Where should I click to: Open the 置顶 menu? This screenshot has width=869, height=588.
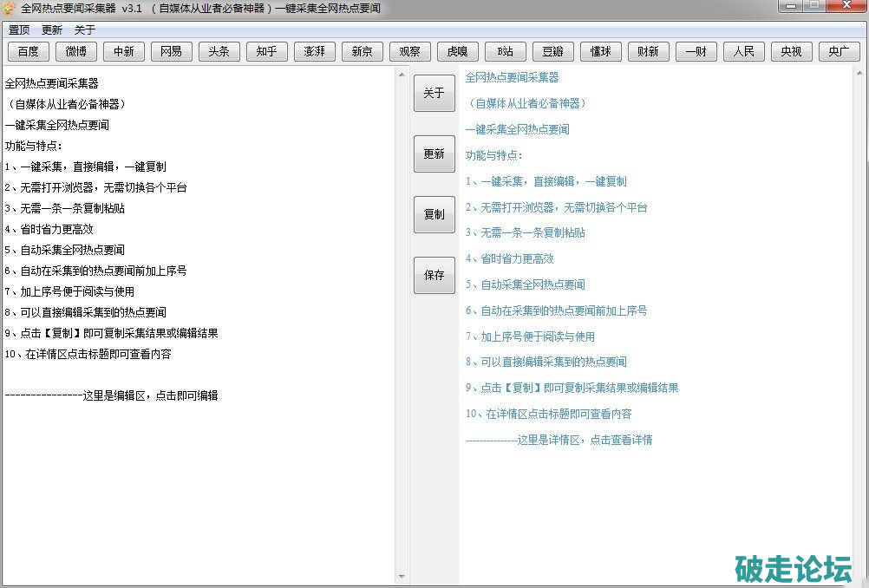19,29
